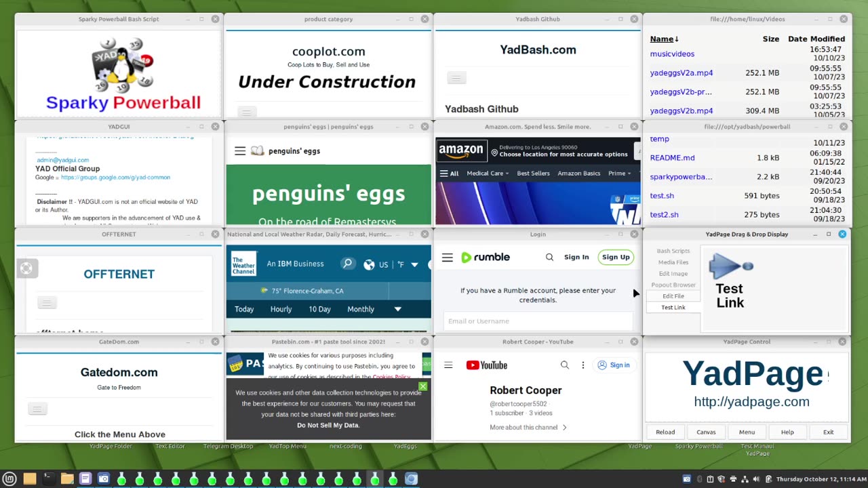Open the groups.google.com yad-common link

click(x=115, y=178)
